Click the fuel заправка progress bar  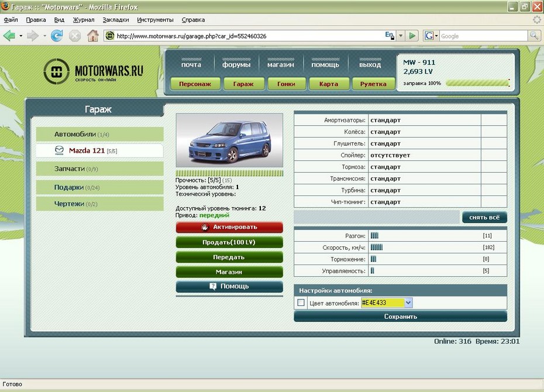pyautogui.click(x=477, y=83)
